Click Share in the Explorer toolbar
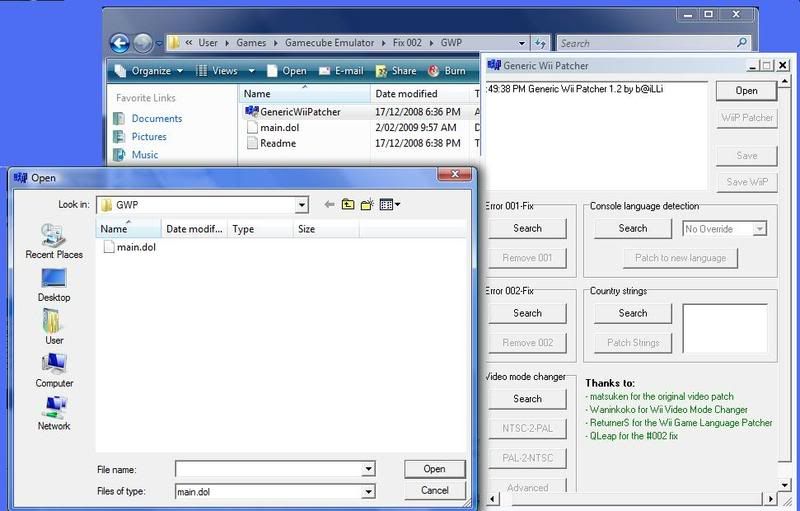The image size is (800, 511). pos(396,71)
